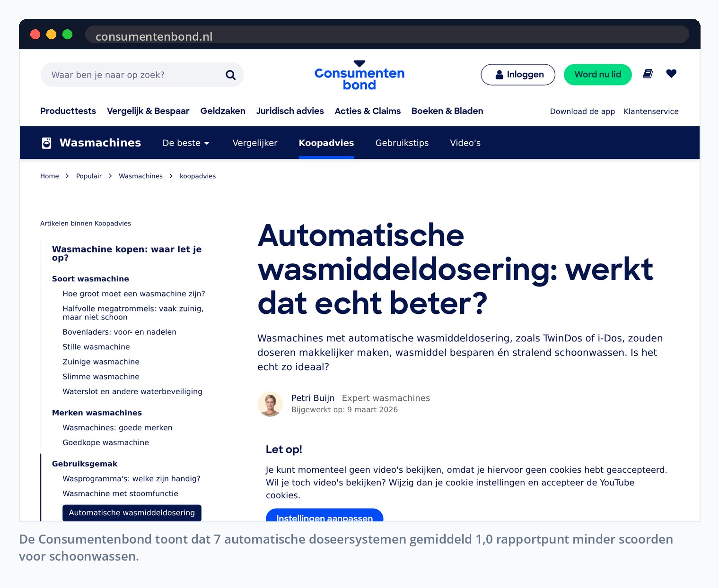Click the consumentenbond.nl address bar
The image size is (719, 588).
387,35
